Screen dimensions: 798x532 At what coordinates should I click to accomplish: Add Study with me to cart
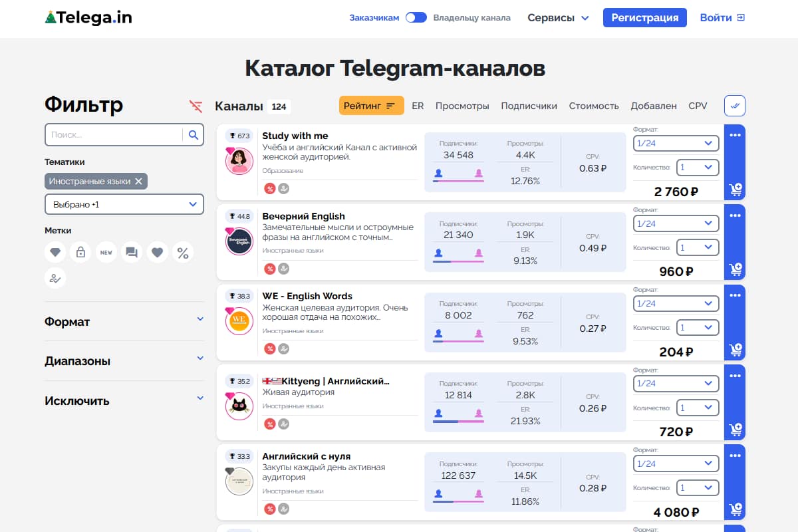[735, 190]
